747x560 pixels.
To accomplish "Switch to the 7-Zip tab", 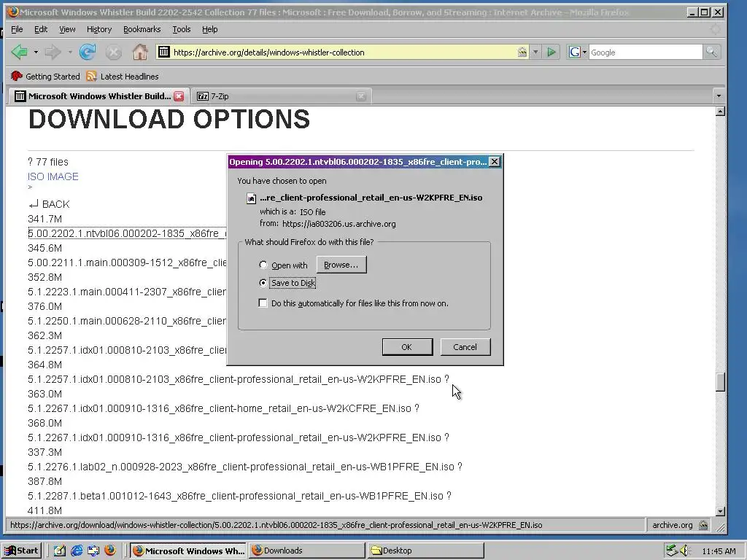I will click(282, 96).
